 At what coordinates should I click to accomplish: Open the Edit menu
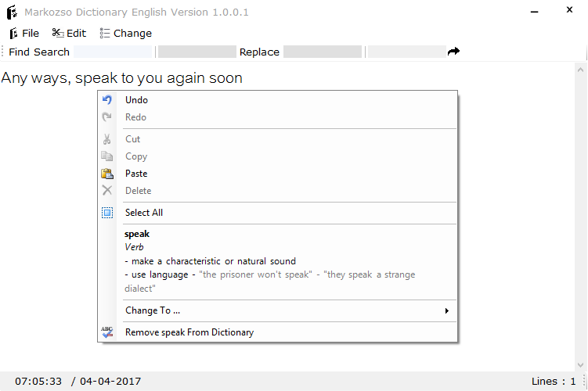[69, 33]
